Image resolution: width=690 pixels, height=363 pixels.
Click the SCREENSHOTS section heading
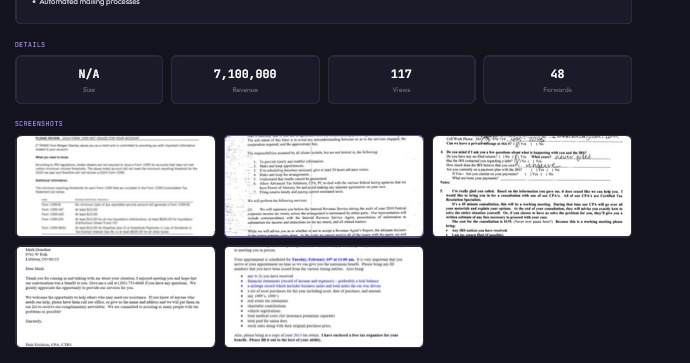pyautogui.click(x=39, y=124)
